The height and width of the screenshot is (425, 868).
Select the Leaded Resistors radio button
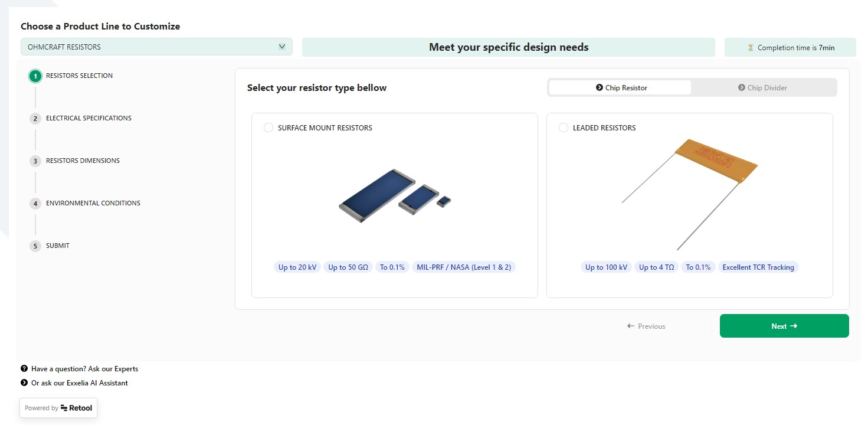click(564, 127)
